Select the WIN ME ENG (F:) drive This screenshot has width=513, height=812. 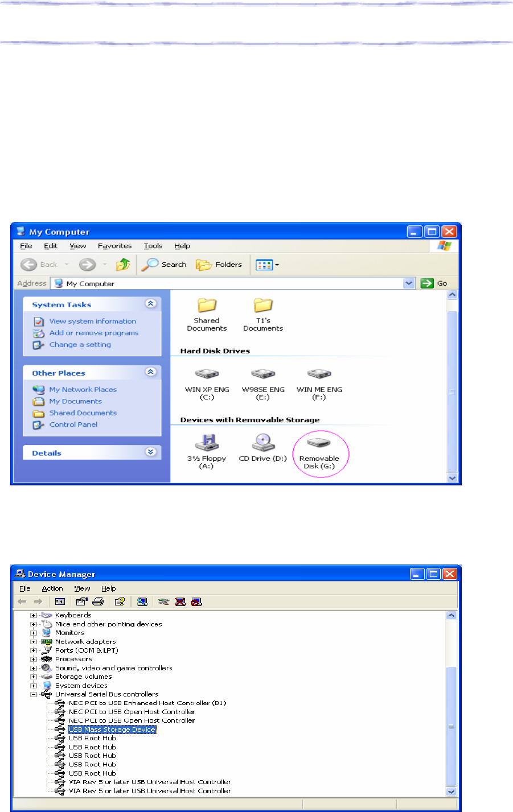pos(319,384)
